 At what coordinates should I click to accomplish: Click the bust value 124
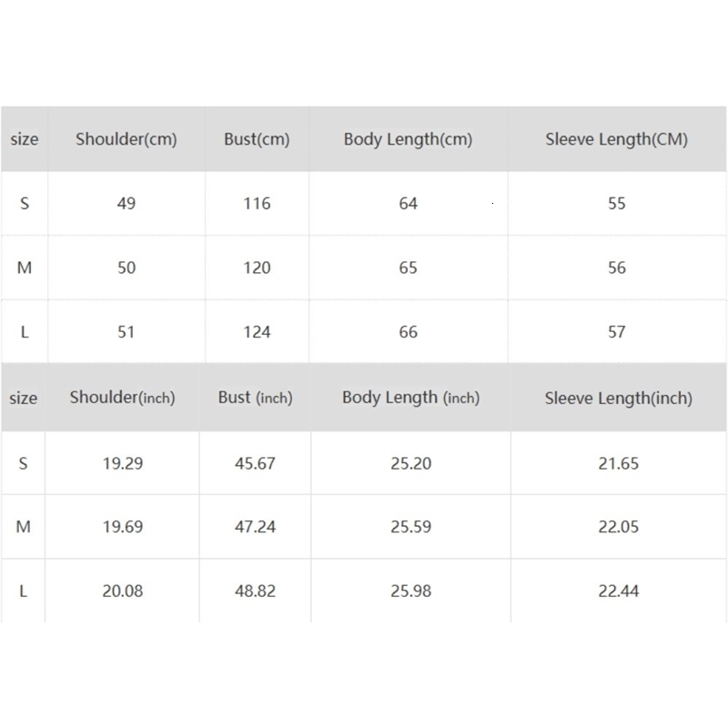[x=257, y=332]
